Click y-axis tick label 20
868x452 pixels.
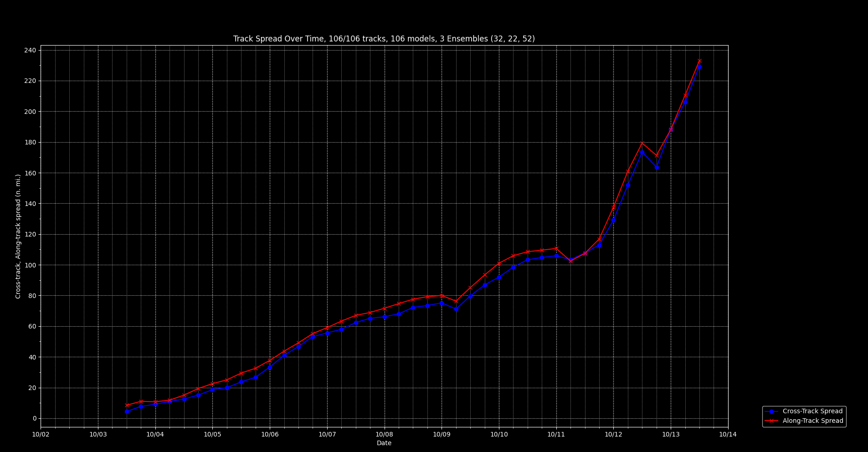pos(32,388)
